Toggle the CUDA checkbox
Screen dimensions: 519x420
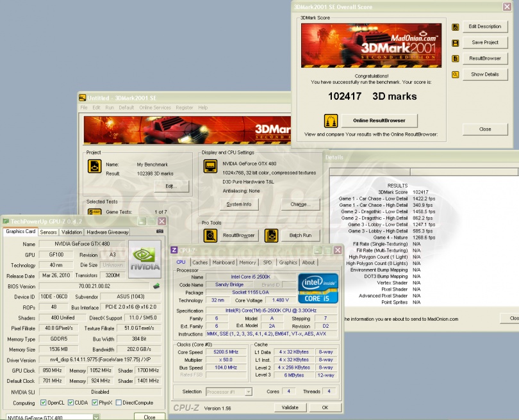click(x=72, y=403)
